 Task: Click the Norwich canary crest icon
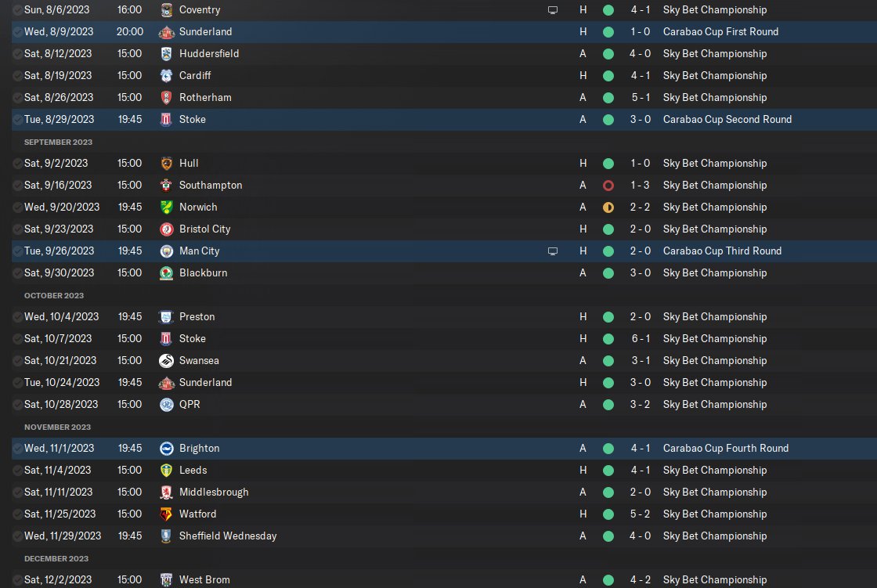[x=166, y=207]
